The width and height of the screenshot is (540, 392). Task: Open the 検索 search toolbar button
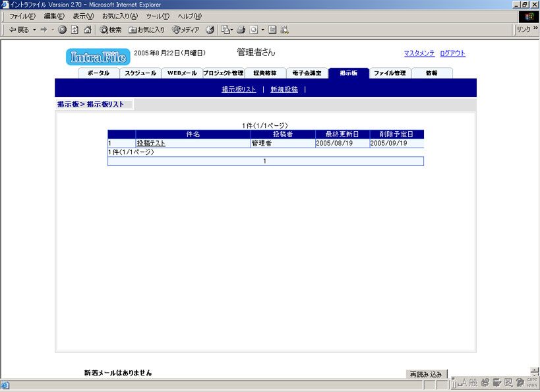(x=111, y=30)
